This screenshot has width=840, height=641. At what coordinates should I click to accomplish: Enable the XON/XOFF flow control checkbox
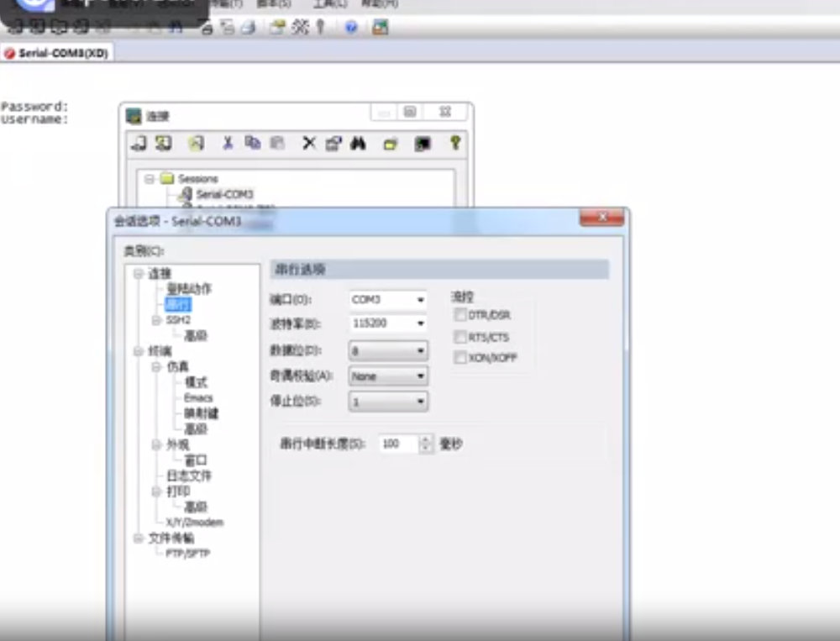(460, 358)
